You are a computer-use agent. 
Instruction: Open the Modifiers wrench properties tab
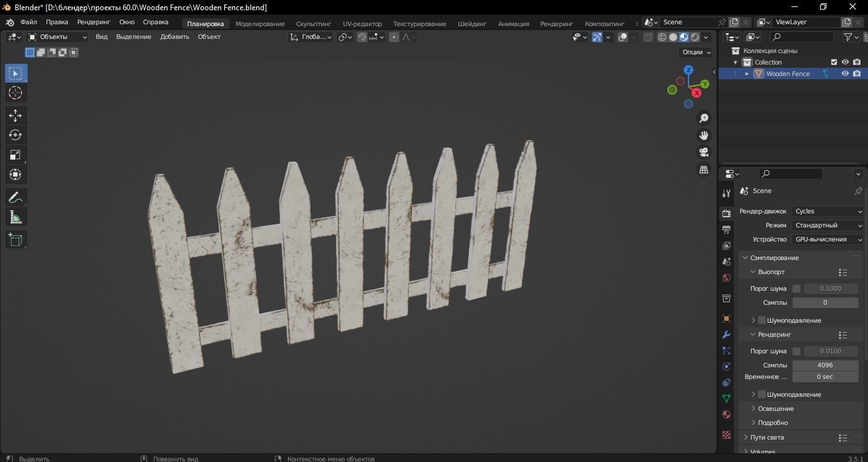(726, 334)
